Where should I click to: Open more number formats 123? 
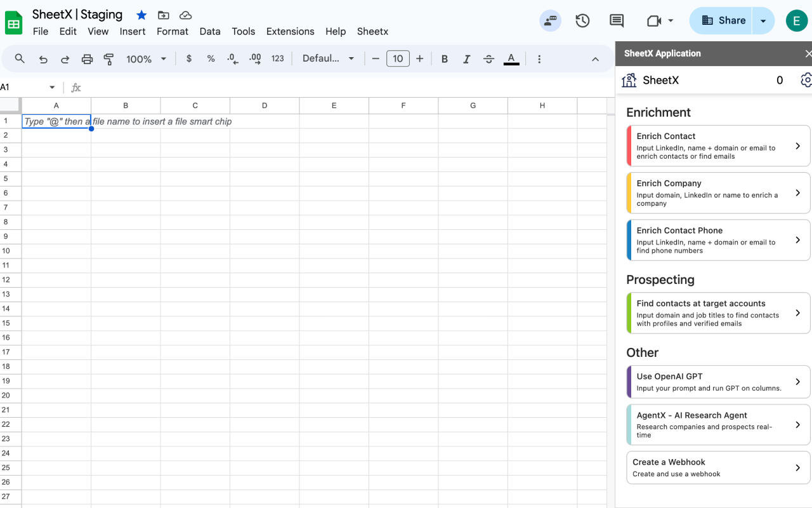coord(278,58)
